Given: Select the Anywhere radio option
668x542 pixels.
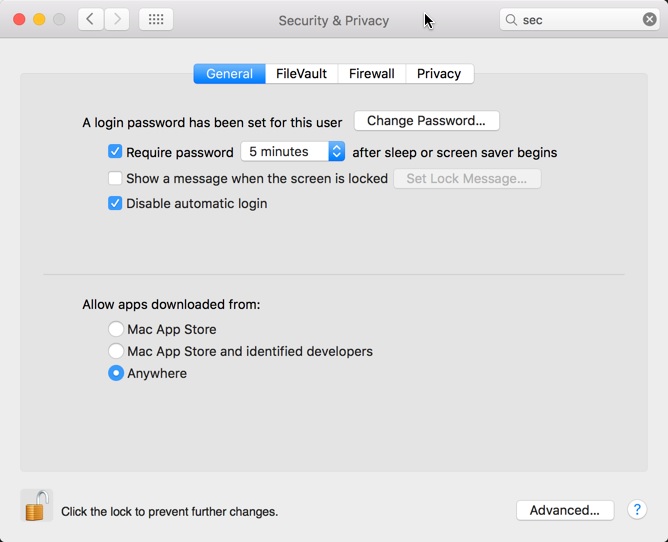Looking at the screenshot, I should tap(116, 373).
